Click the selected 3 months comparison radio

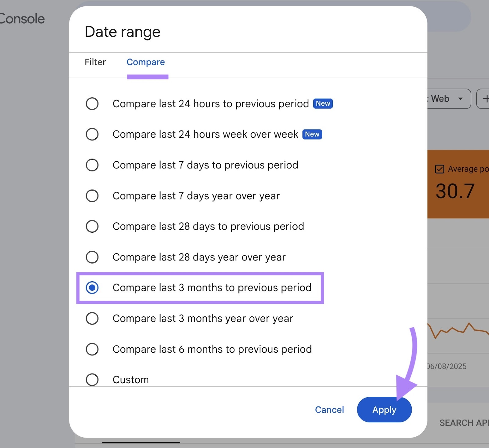(x=92, y=287)
